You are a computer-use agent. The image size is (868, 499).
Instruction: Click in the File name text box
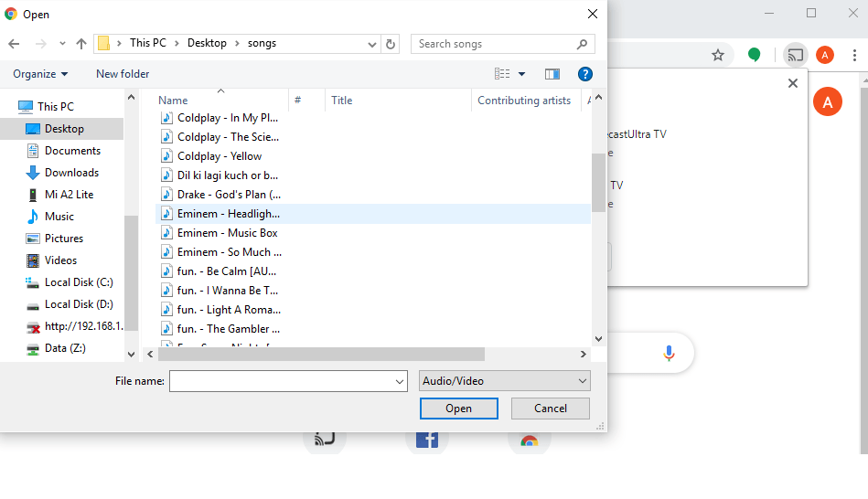283,381
